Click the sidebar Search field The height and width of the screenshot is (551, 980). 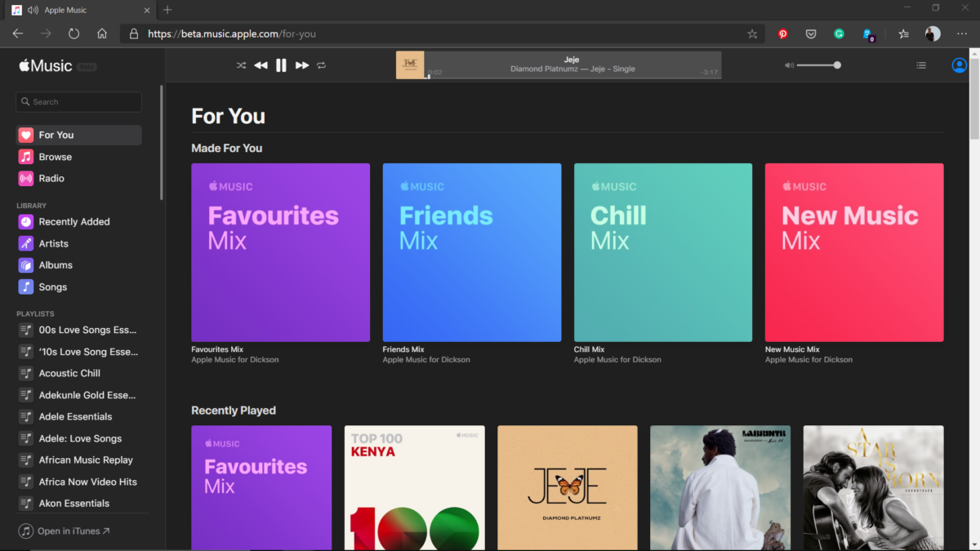[x=78, y=102]
